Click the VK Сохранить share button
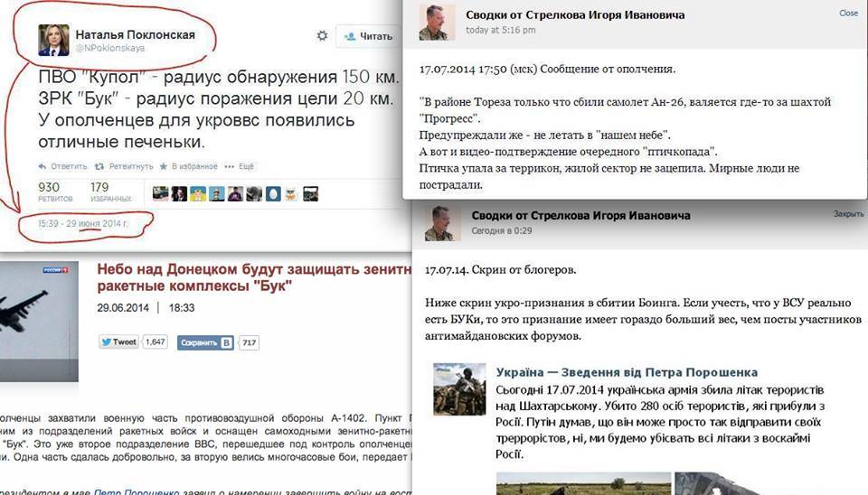868x495 pixels. tap(205, 343)
